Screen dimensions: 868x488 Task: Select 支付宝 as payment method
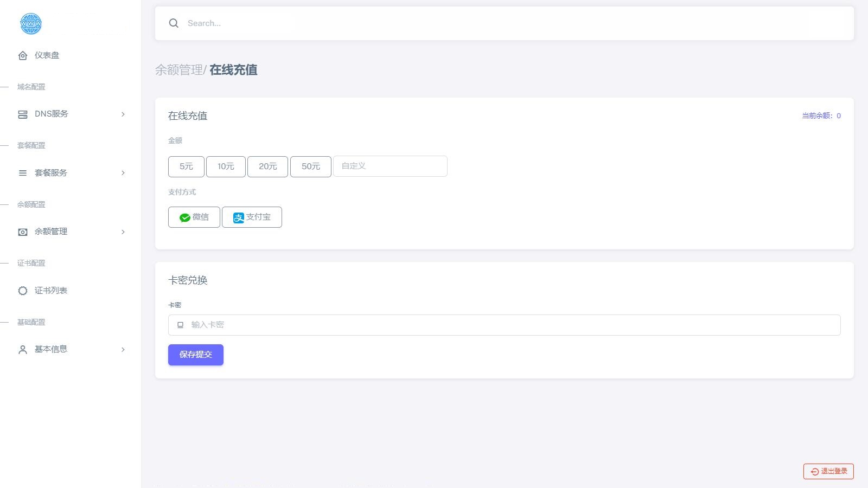tap(252, 217)
